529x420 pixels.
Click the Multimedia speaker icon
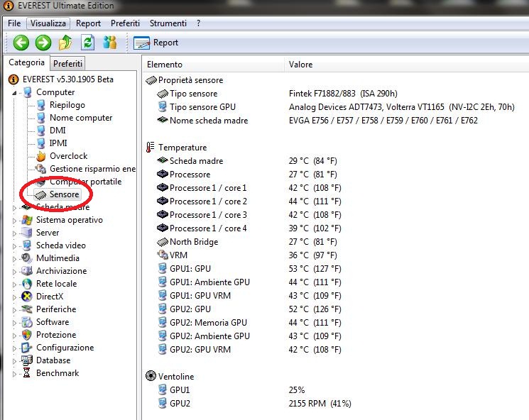(x=27, y=258)
